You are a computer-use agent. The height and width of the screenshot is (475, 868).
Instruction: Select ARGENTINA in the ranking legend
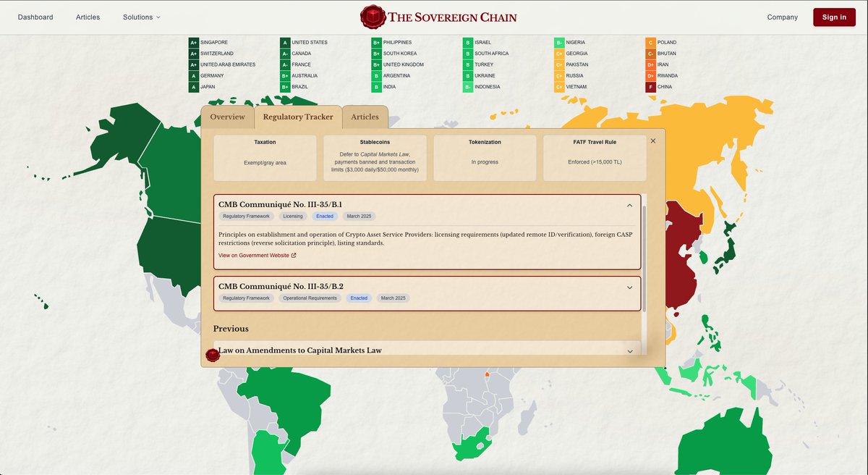397,76
